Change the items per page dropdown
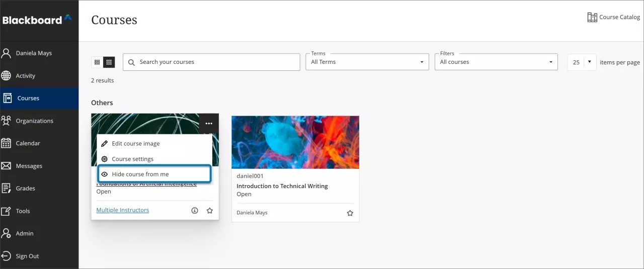The height and width of the screenshot is (269, 644). 582,62
